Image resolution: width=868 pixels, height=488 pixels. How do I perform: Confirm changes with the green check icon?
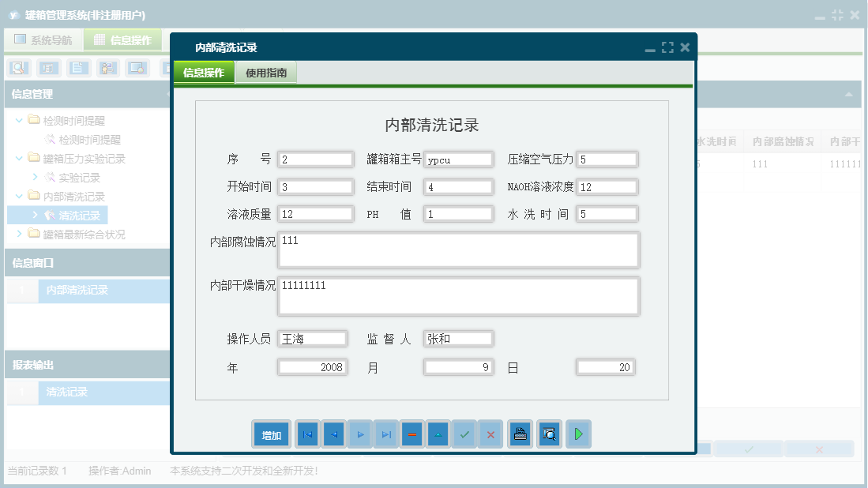pos(464,434)
